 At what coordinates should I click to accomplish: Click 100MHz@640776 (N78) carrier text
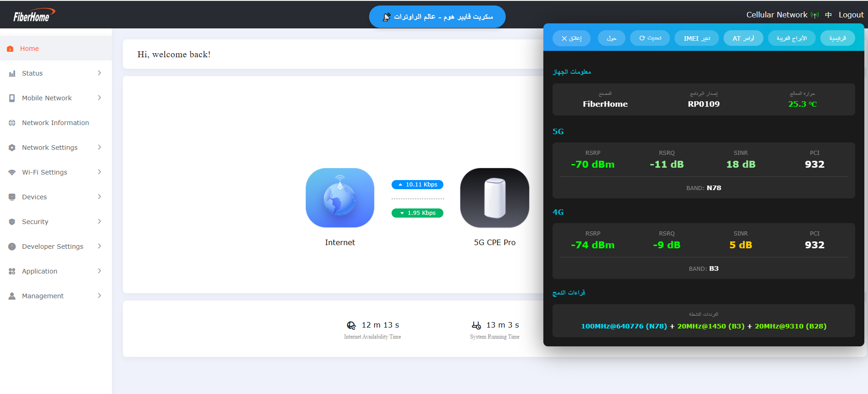(x=624, y=326)
